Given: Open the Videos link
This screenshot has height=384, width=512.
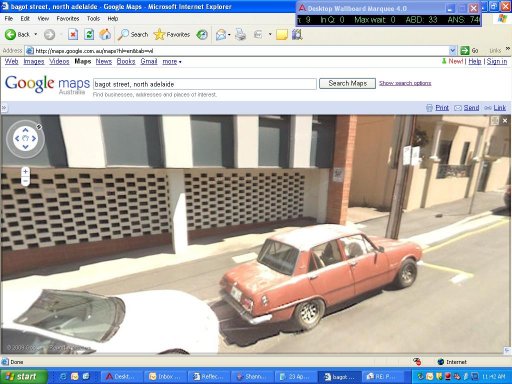Looking at the screenshot, I should click(59, 61).
